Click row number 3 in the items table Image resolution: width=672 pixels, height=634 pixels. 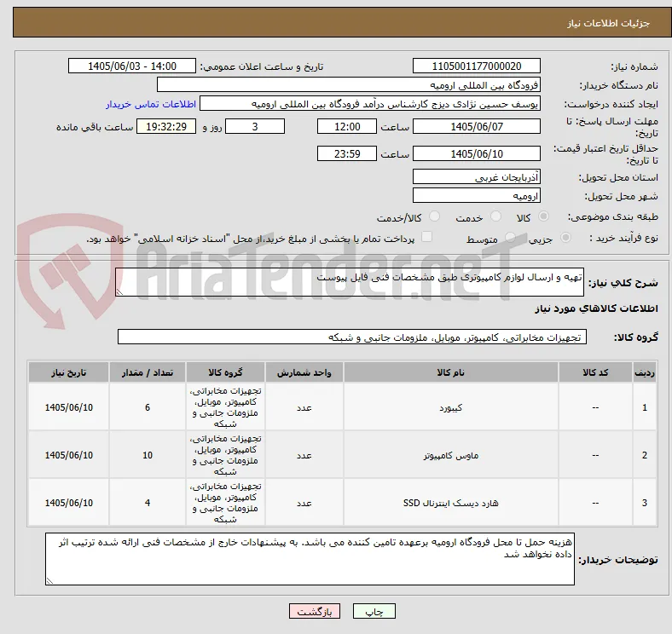(x=645, y=503)
